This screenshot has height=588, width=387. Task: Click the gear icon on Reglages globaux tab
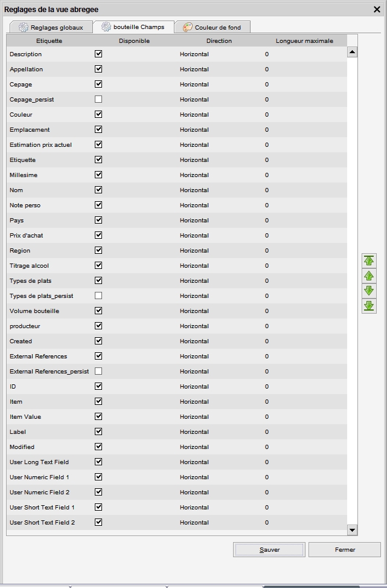coord(23,27)
